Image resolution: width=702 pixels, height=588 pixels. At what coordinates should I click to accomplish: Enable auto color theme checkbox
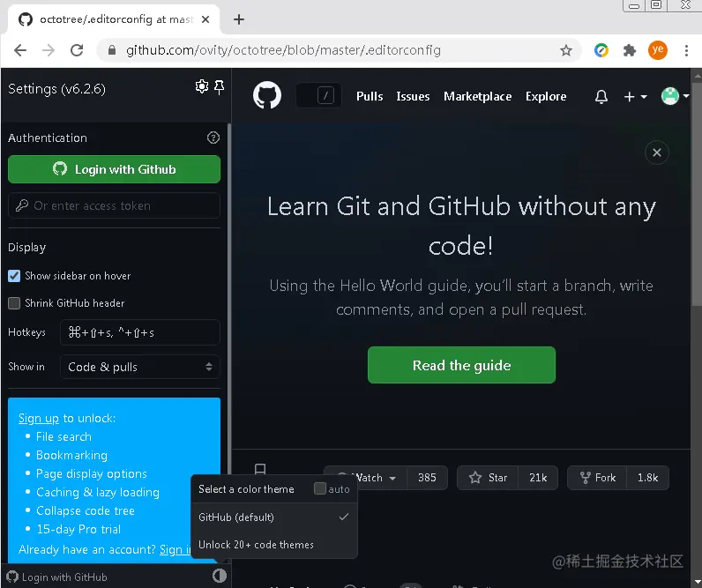click(x=320, y=488)
